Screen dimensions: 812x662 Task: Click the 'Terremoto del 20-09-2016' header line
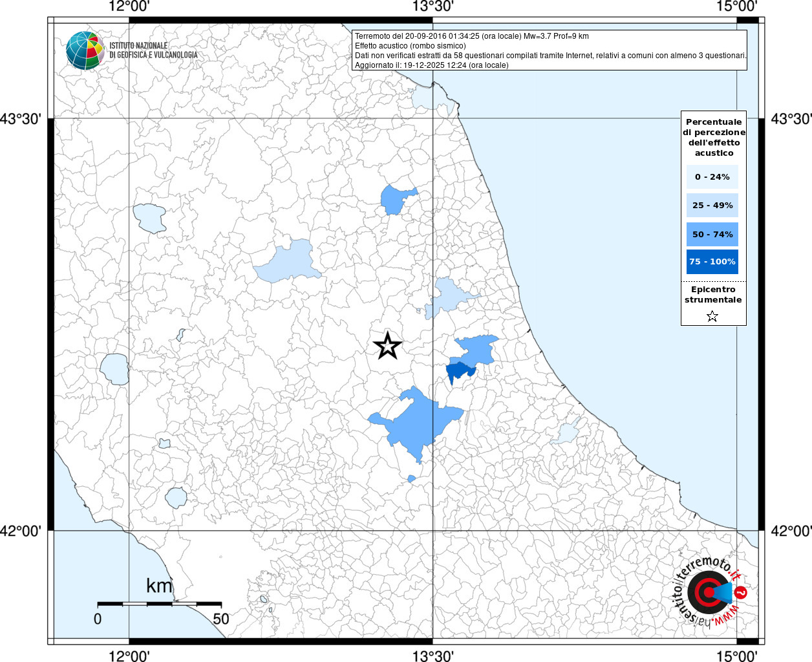tap(472, 36)
